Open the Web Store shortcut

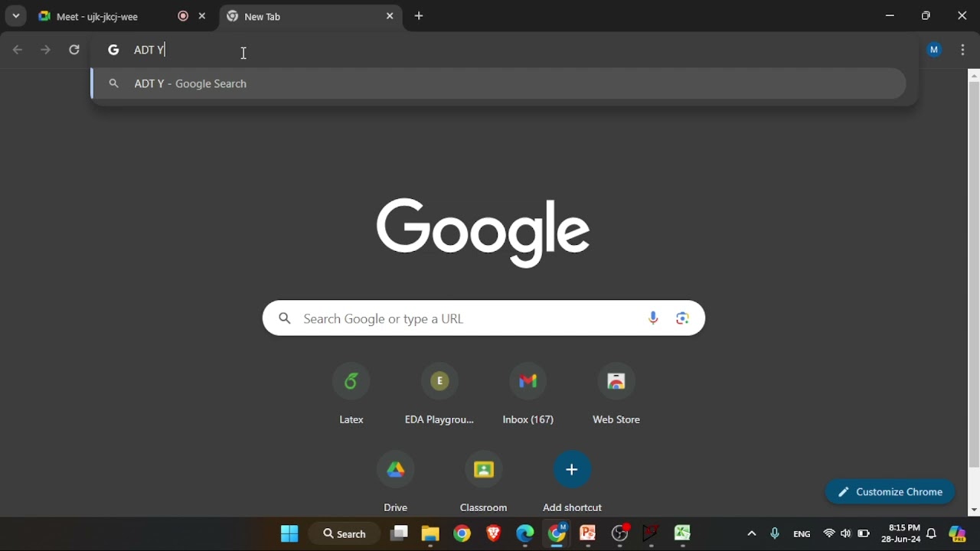[616, 394]
